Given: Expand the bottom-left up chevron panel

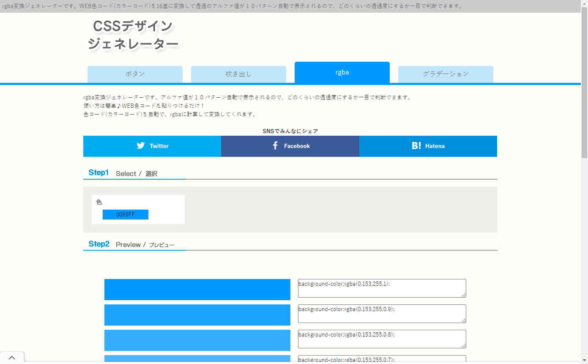Looking at the screenshot, I should point(12,358).
